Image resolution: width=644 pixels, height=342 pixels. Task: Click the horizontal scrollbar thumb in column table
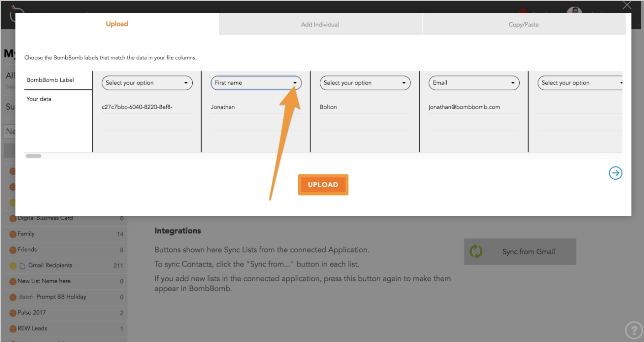33,156
